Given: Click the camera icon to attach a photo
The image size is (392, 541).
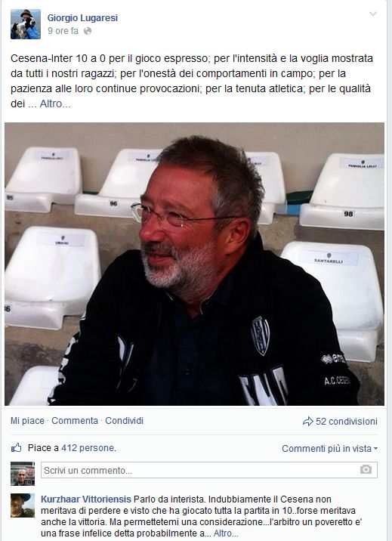Looking at the screenshot, I should (x=366, y=469).
